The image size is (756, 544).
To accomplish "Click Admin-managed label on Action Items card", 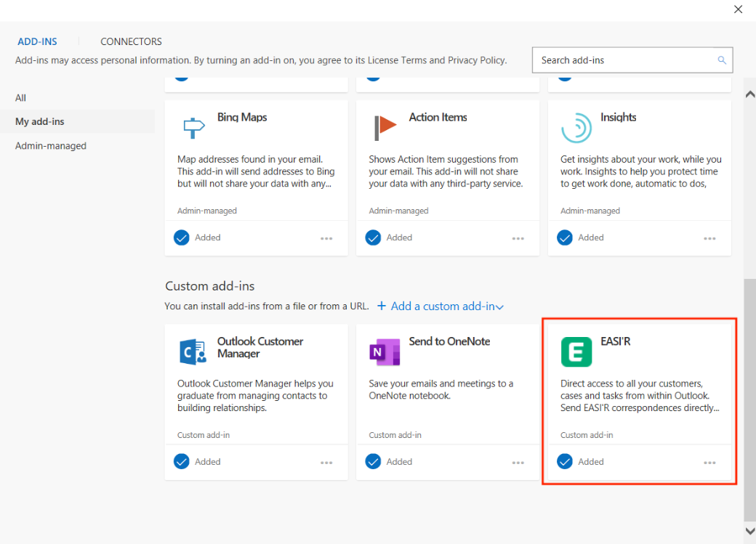I will pyautogui.click(x=399, y=211).
